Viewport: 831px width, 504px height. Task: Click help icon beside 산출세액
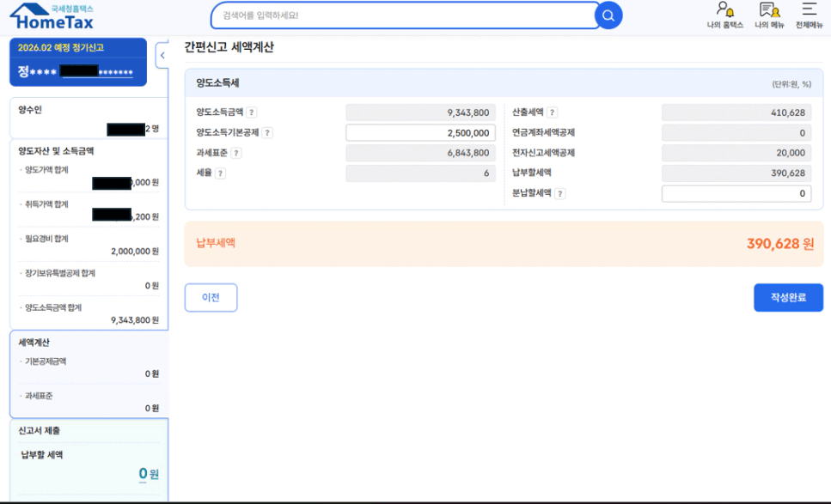(x=553, y=112)
